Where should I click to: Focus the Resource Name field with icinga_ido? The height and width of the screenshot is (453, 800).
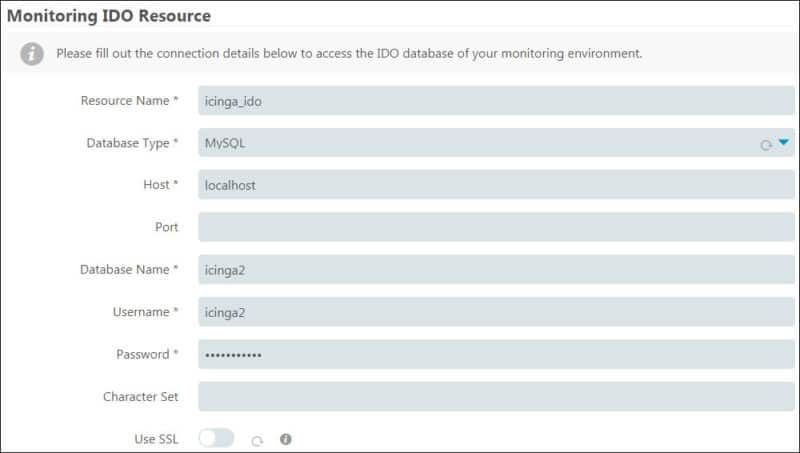tap(496, 101)
